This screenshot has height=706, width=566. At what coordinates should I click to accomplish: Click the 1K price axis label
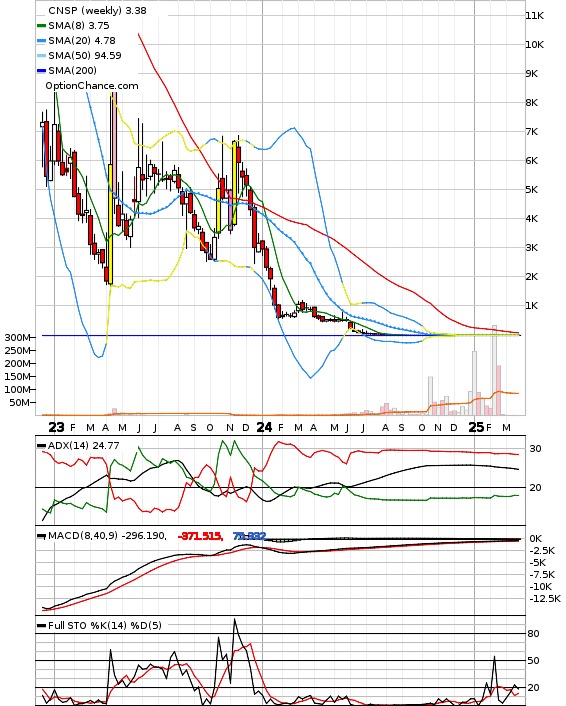(532, 306)
